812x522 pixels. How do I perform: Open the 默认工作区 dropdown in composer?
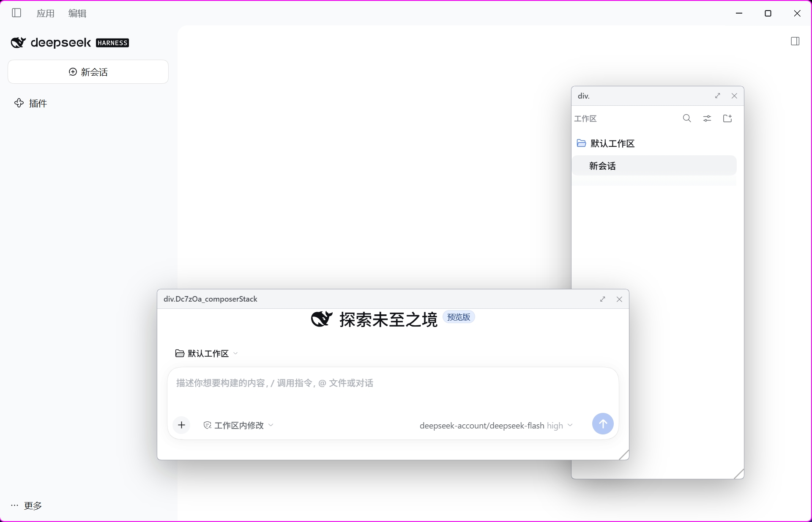pos(207,353)
